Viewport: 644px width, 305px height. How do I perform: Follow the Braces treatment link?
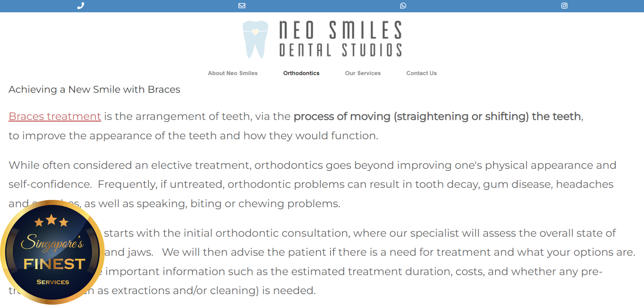(x=55, y=116)
